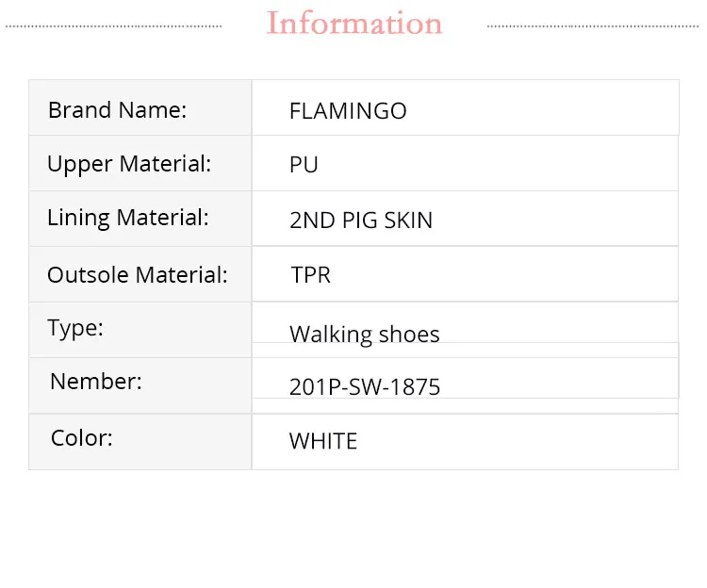707x588 pixels.
Task: Click the FLAMINGO brand value
Action: tap(348, 111)
